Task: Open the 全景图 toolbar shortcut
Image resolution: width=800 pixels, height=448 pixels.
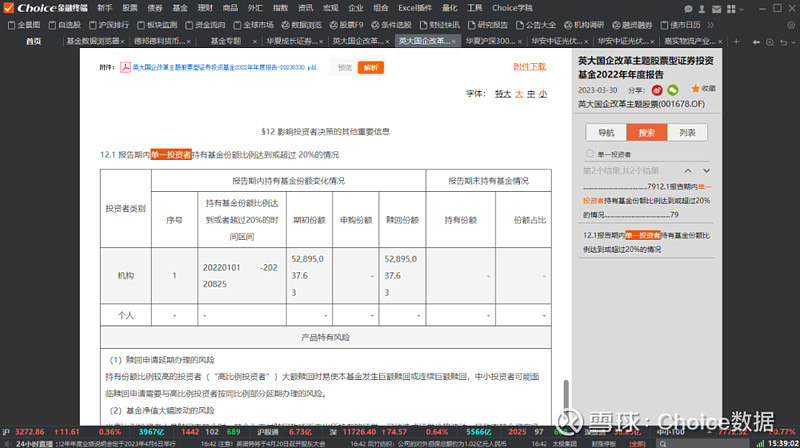Action: click(24, 25)
